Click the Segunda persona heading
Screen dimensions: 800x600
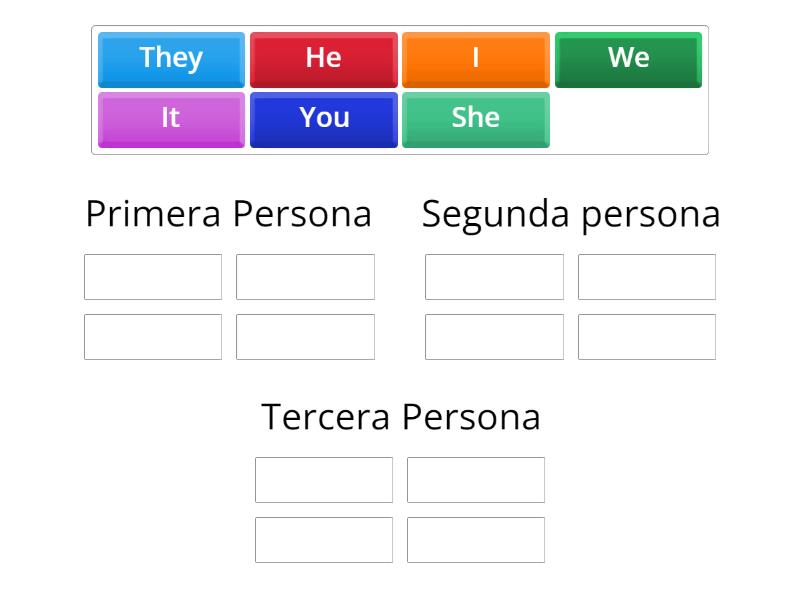570,214
